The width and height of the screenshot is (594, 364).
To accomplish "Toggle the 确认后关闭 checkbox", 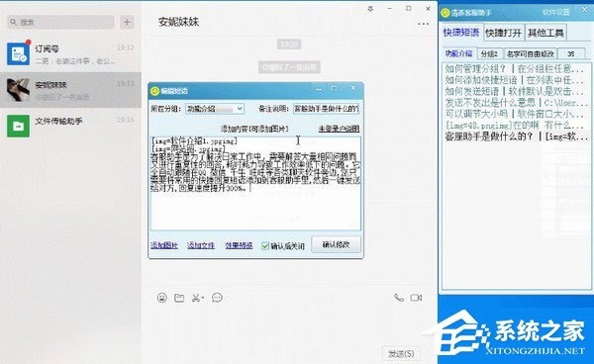I will 265,246.
